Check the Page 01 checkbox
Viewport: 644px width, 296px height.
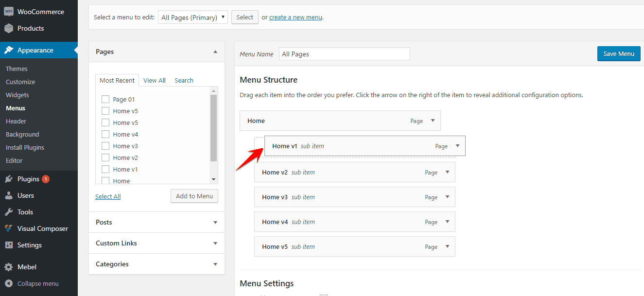click(x=105, y=99)
